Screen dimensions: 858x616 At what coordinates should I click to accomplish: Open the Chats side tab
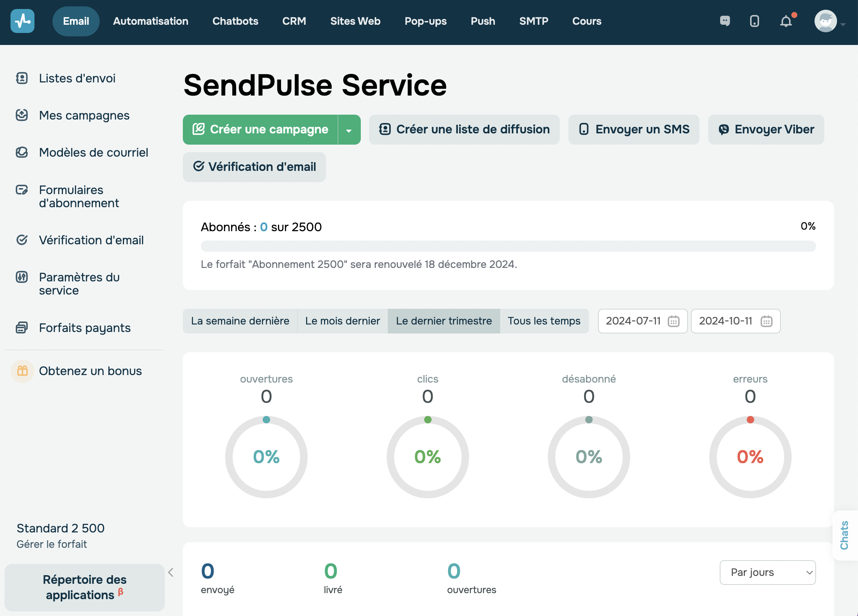(845, 535)
